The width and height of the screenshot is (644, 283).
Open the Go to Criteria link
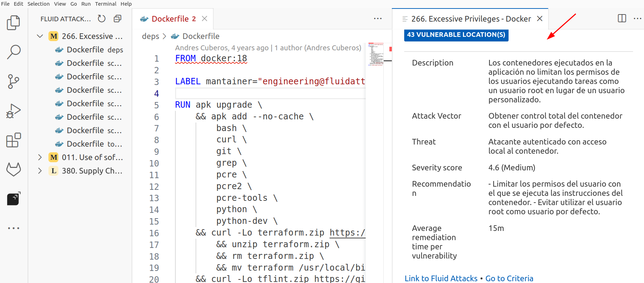(x=509, y=278)
